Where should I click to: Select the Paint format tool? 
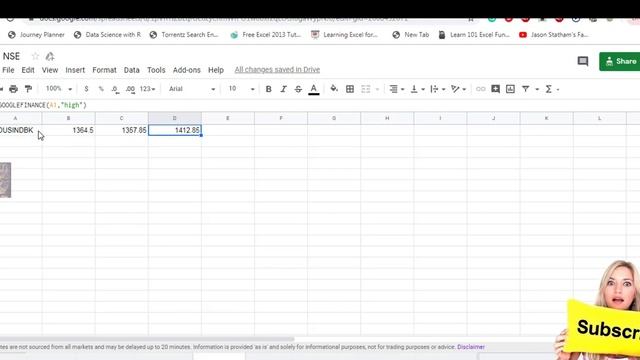pyautogui.click(x=28, y=89)
